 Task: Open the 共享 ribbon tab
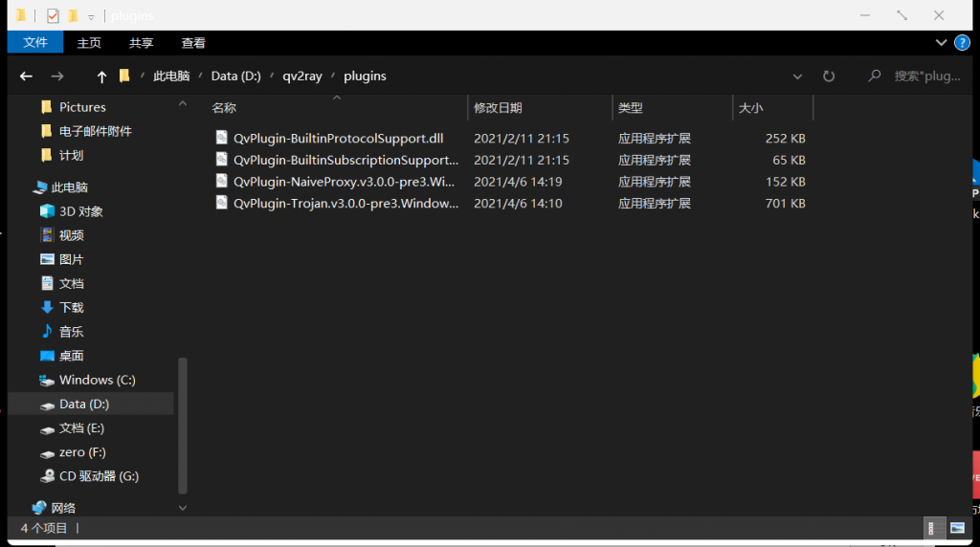click(x=141, y=43)
